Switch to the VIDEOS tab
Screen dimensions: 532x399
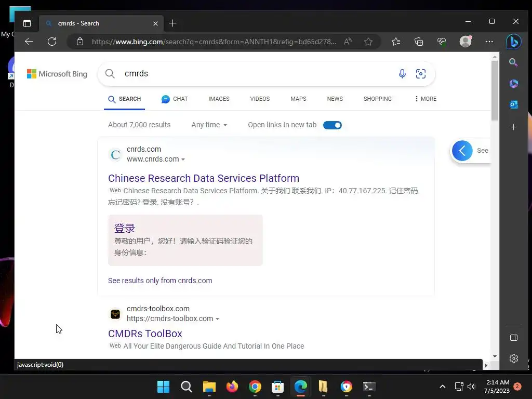[260, 99]
